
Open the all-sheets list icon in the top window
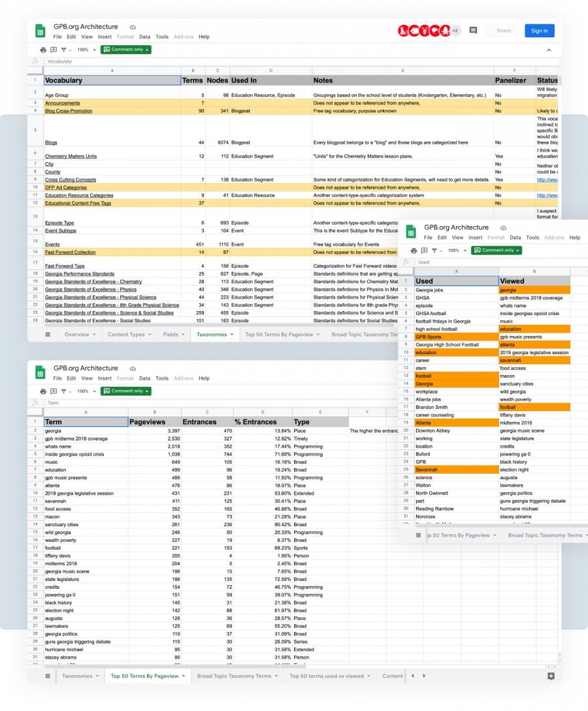[x=48, y=334]
